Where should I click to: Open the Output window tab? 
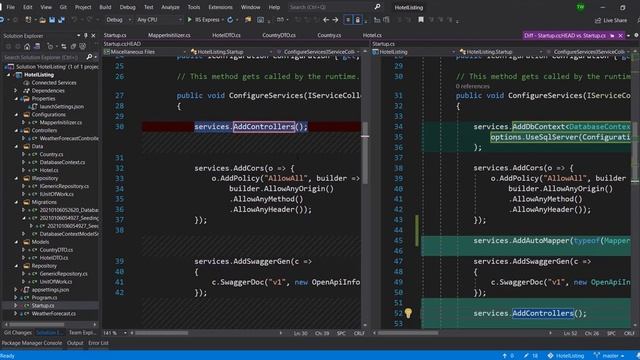click(75, 343)
